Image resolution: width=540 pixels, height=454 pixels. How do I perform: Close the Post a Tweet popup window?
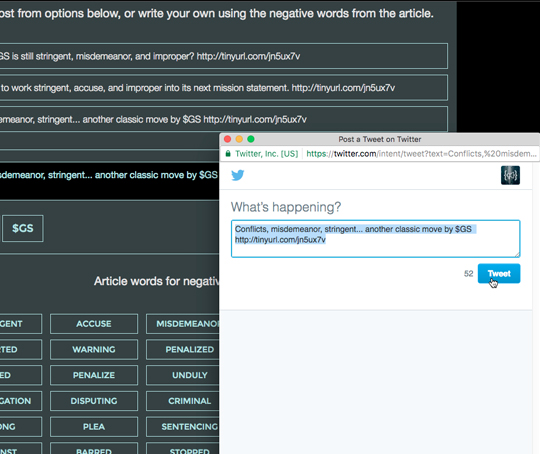click(227, 139)
